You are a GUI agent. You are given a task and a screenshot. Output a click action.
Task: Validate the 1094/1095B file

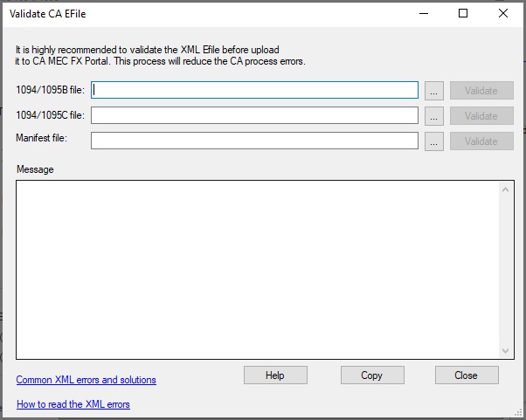click(481, 90)
